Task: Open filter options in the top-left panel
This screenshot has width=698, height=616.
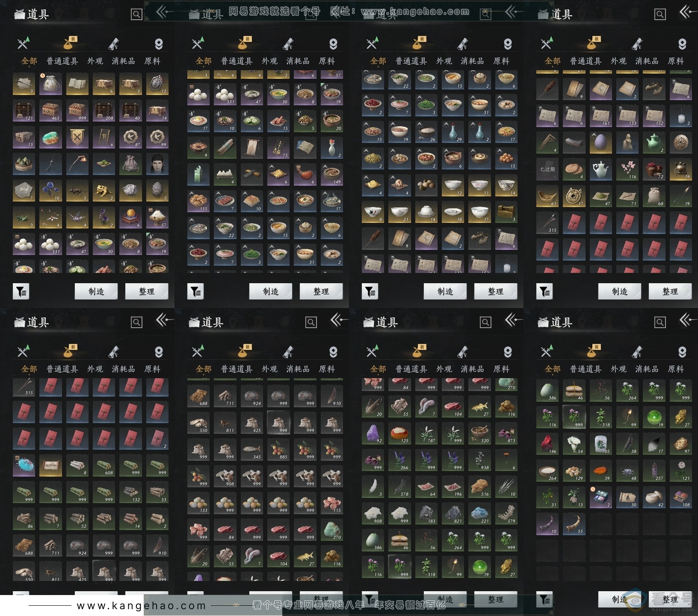Action: click(x=21, y=292)
